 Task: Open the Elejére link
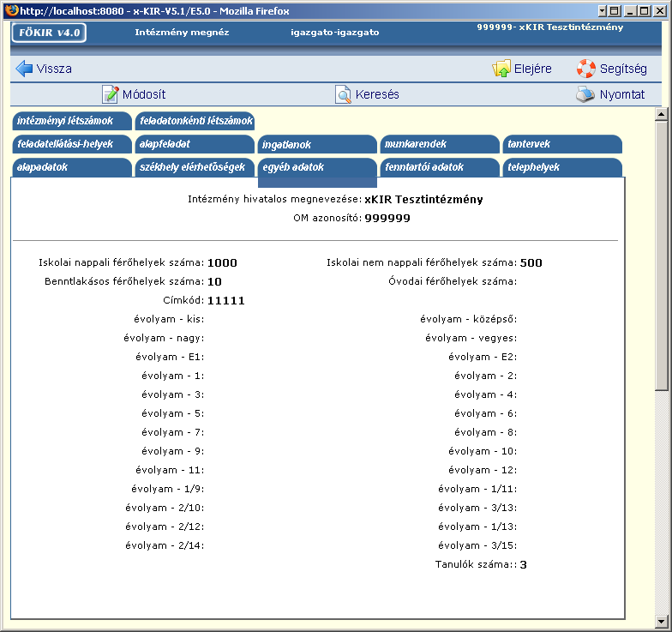(533, 69)
